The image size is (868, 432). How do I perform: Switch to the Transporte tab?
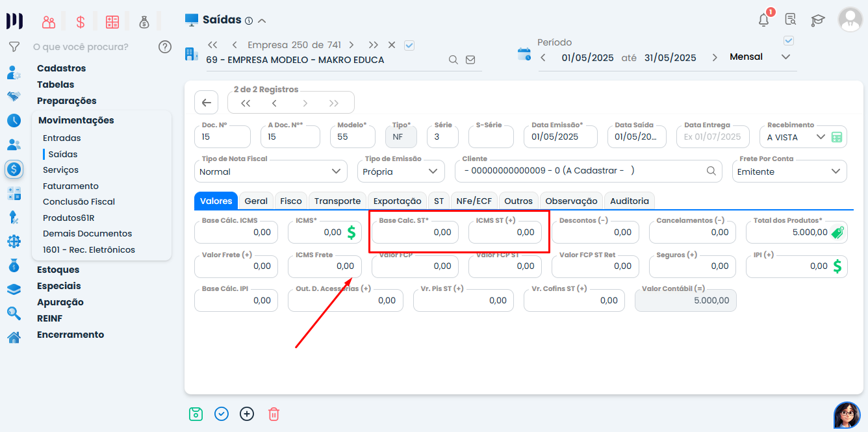337,201
